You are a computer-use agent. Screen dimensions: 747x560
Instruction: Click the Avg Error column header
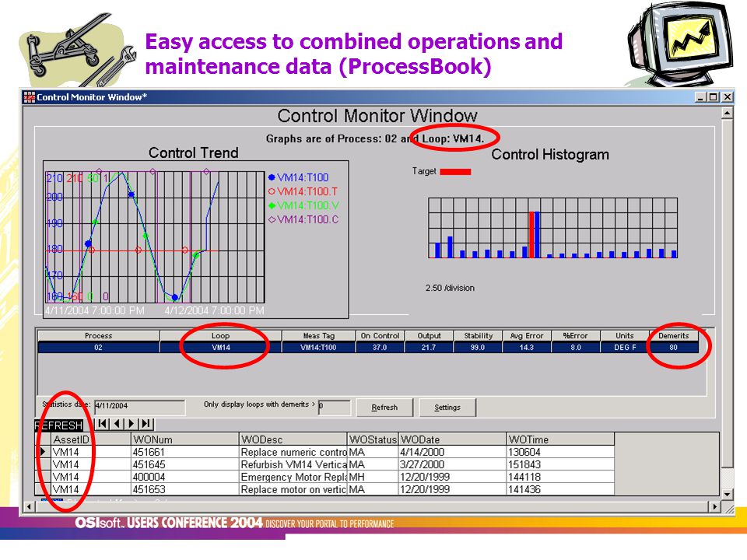527,336
